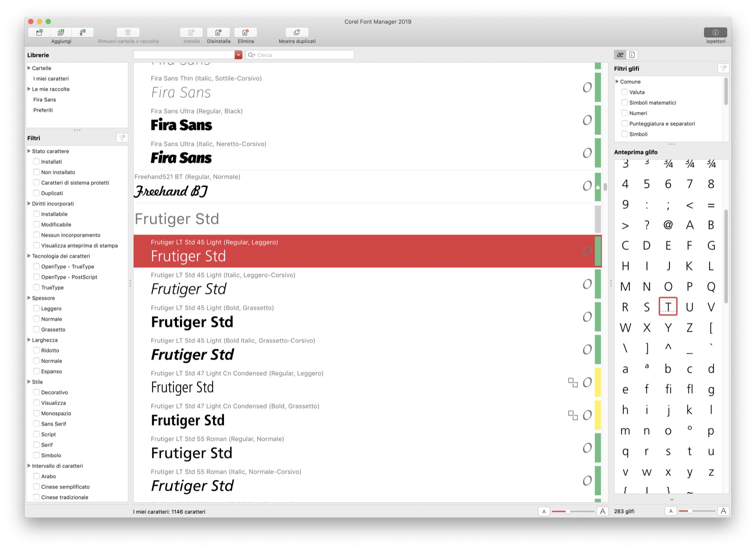Collapse the Diritti incorporati group
Screen dimensions: 756x550
(x=29, y=203)
